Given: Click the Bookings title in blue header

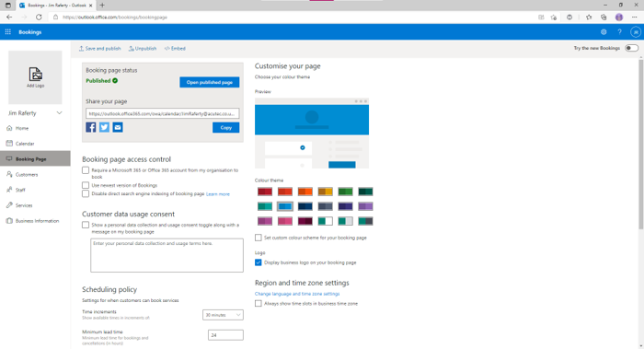Looking at the screenshot, I should click(30, 32).
